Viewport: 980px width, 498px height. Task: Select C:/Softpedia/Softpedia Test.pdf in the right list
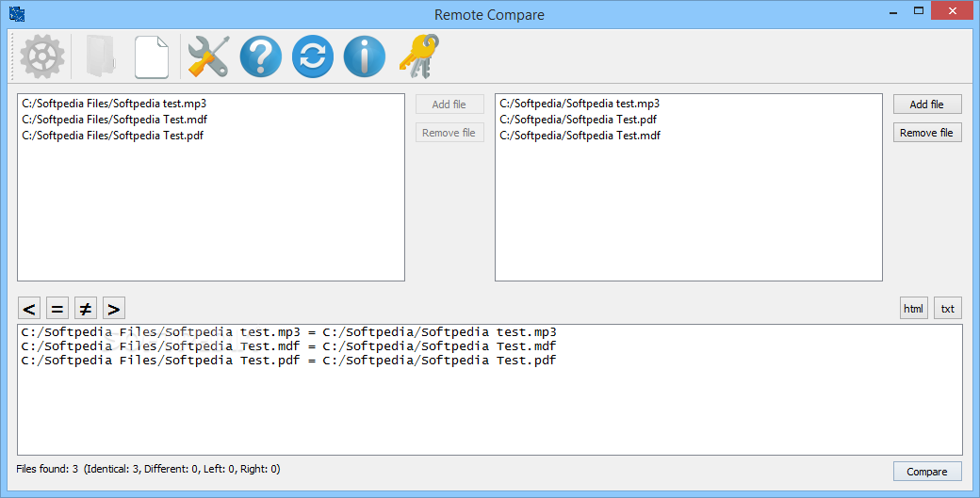tap(579, 120)
